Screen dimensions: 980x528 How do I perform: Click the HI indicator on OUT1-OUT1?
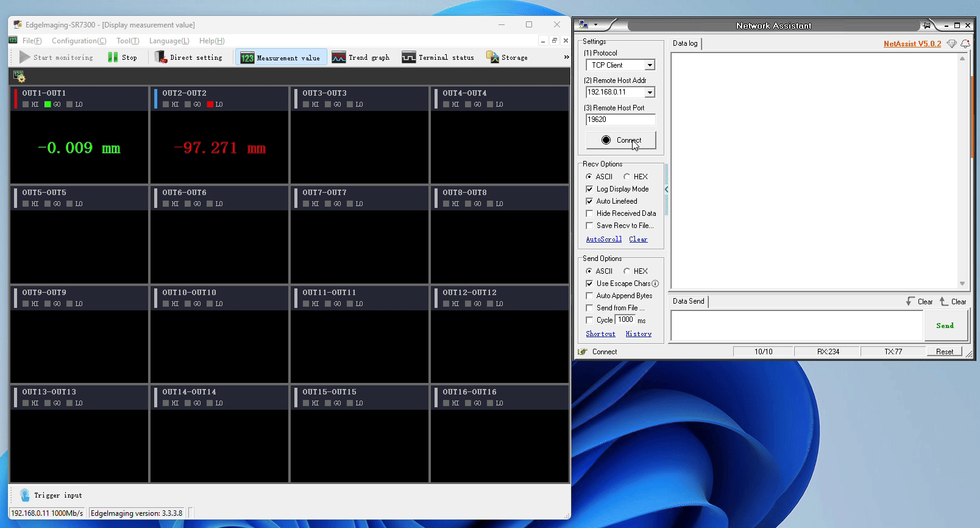coord(26,104)
